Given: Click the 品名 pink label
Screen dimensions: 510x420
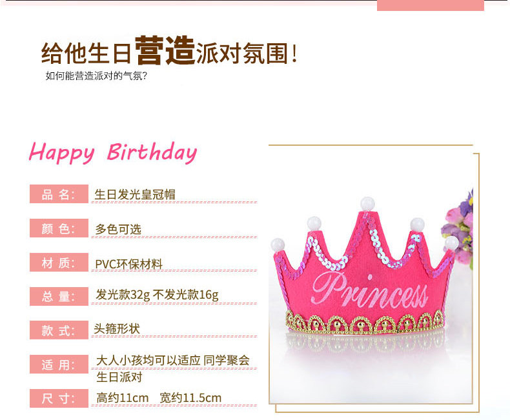Looking at the screenshot, I should [59, 194].
